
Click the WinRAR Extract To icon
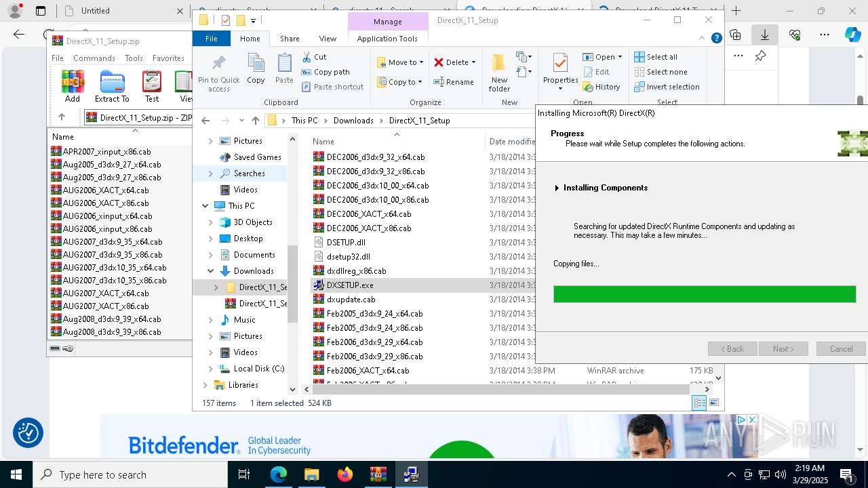coord(112,86)
